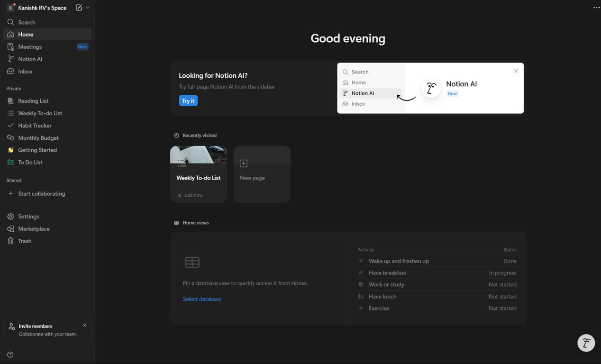The width and height of the screenshot is (601, 364).
Task: Create a New page from recently visited
Action: point(262,174)
